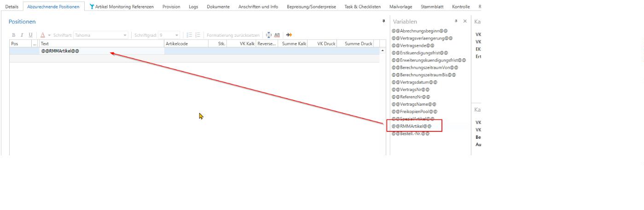Click Formatierung zurücksetzen button
644x210 pixels.
(233, 35)
